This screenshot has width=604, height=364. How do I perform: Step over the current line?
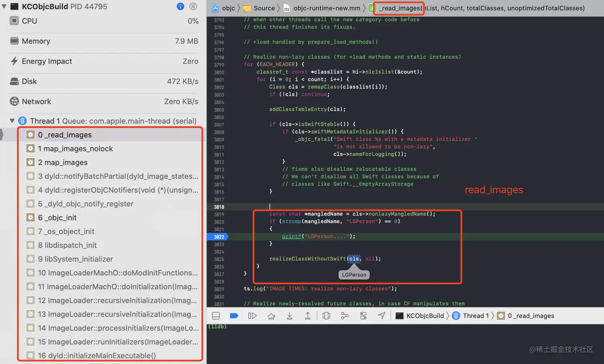271,316
